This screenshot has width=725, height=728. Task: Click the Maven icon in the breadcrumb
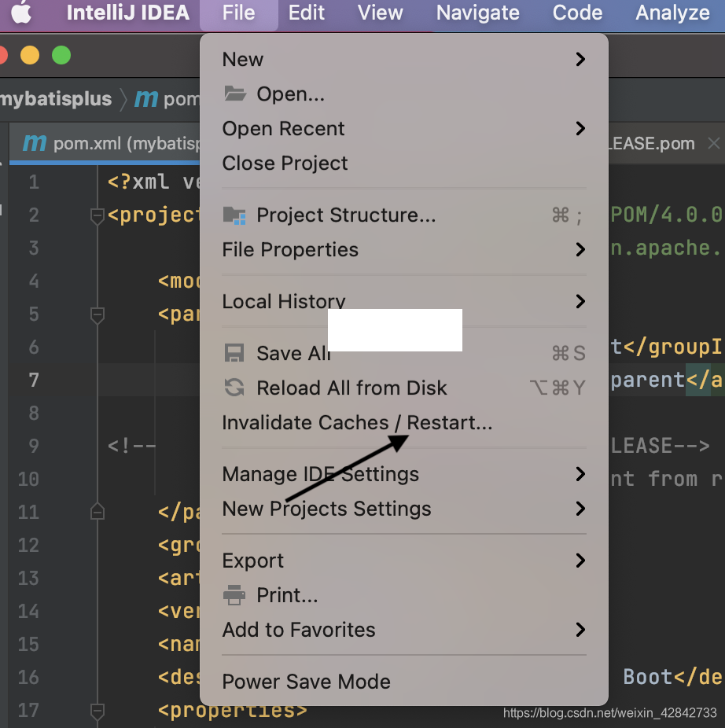(146, 99)
